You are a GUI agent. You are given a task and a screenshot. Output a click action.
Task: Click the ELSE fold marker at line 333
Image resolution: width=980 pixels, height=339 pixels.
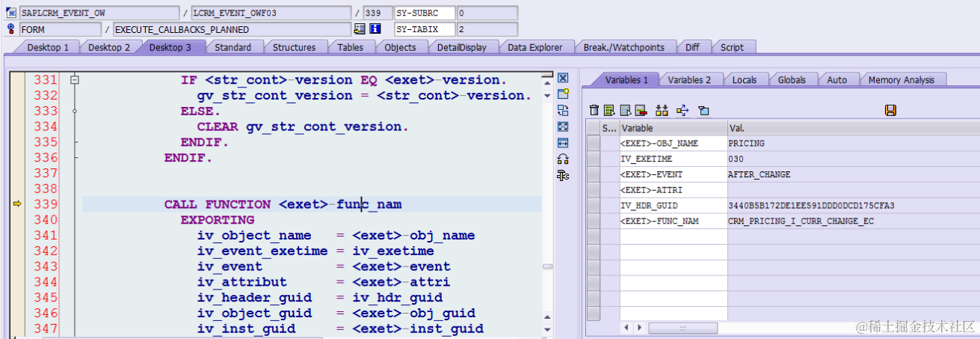(75, 111)
